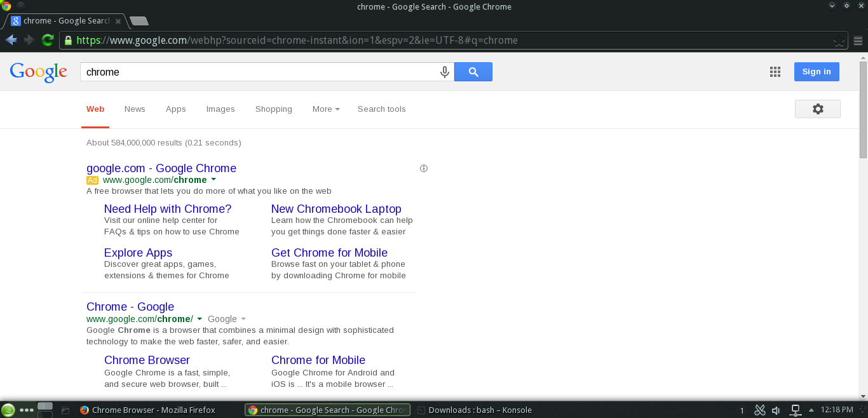Open 'Need Help with Chrome?' link

pos(168,209)
